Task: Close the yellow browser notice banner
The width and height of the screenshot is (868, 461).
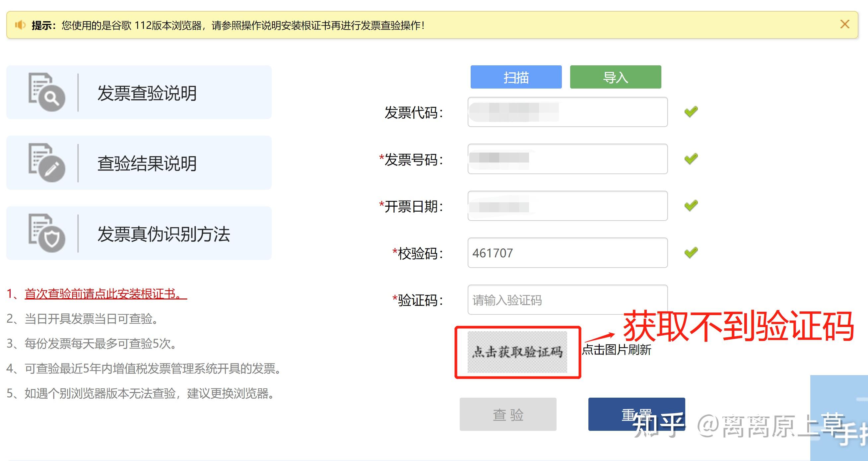Action: (844, 24)
